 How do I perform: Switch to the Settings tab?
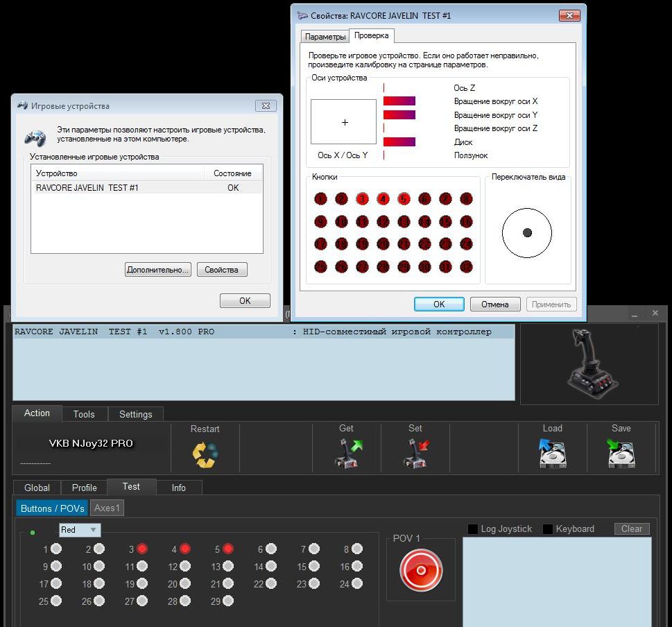(135, 414)
